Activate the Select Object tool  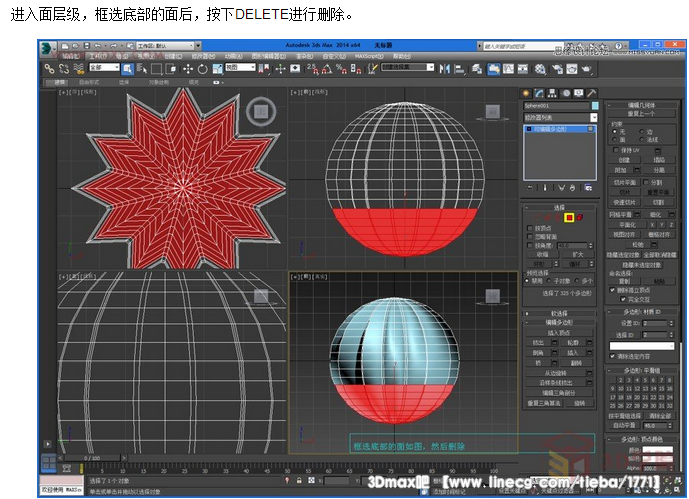tap(127, 69)
